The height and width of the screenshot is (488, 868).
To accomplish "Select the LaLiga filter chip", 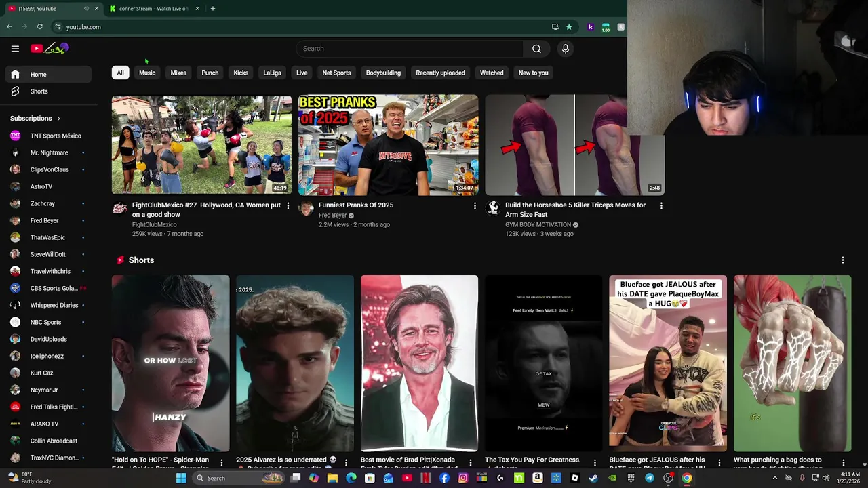I will 272,73.
